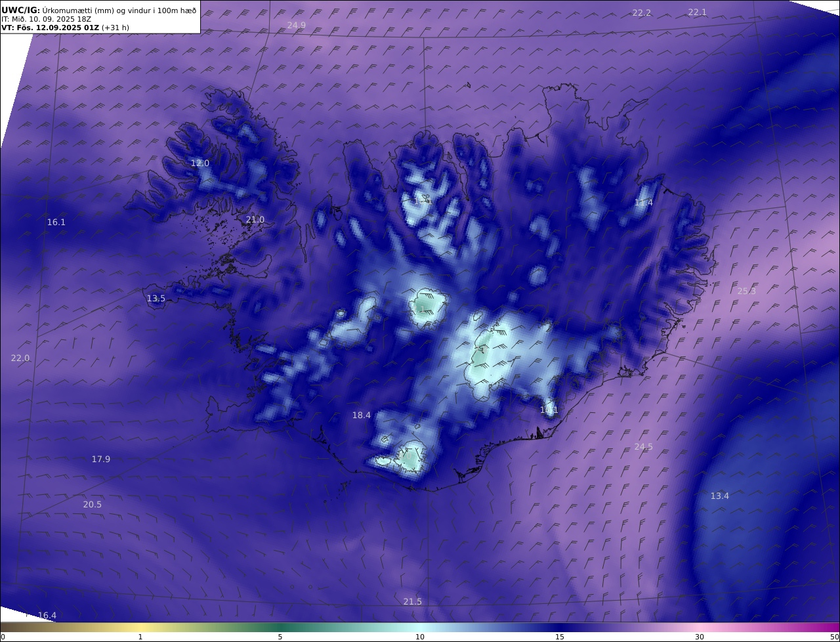Click the UWC/IG Úrkomumætti title text

pyautogui.click(x=99, y=10)
